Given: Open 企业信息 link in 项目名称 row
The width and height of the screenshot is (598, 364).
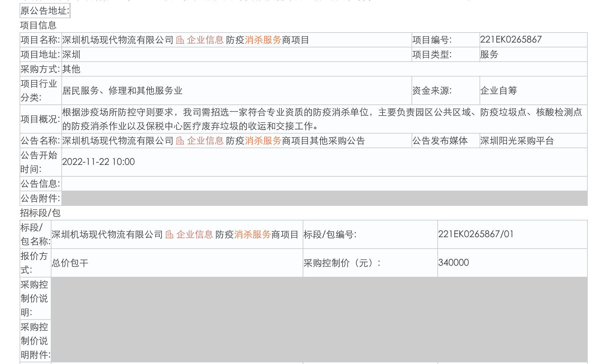Looking at the screenshot, I should pos(205,40).
